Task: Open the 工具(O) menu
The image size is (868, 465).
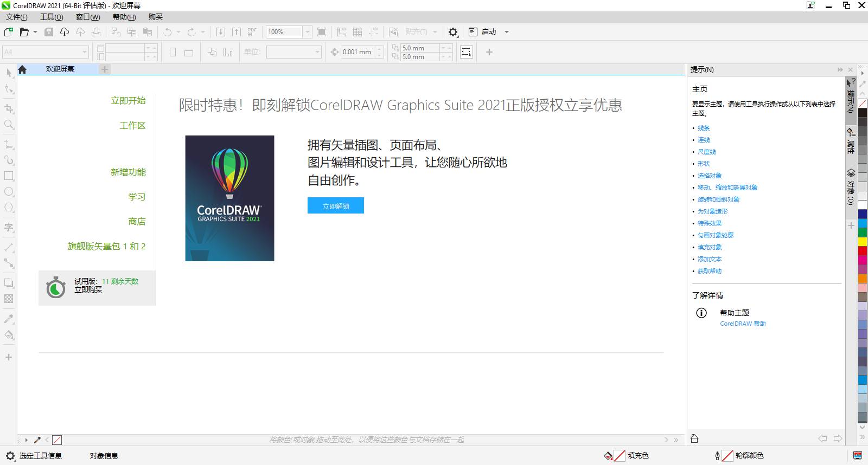Action: tap(52, 17)
